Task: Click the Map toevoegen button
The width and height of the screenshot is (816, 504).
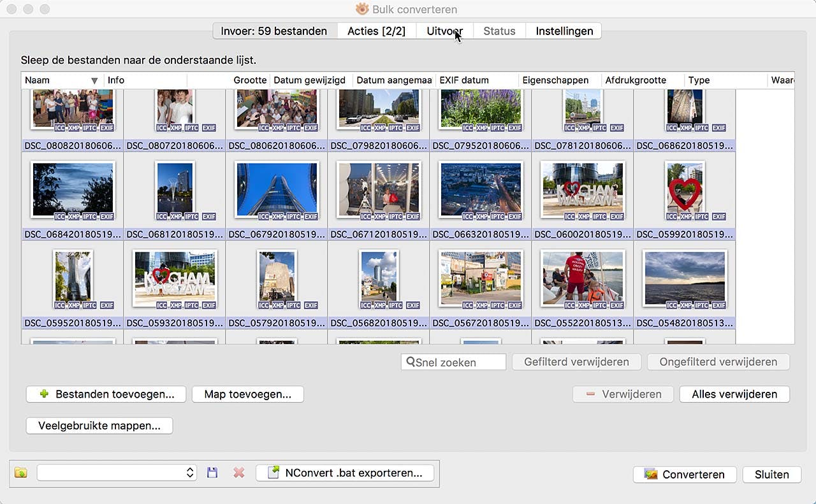Action: coord(247,394)
